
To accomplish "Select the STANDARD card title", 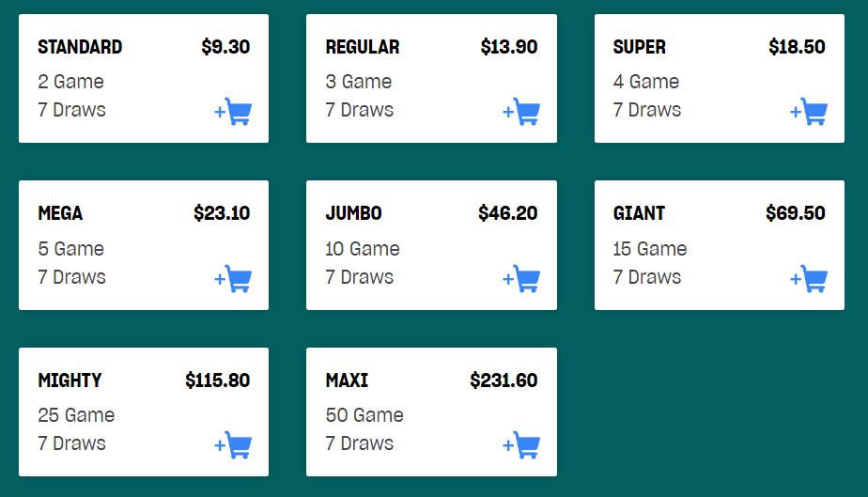I will coord(80,47).
